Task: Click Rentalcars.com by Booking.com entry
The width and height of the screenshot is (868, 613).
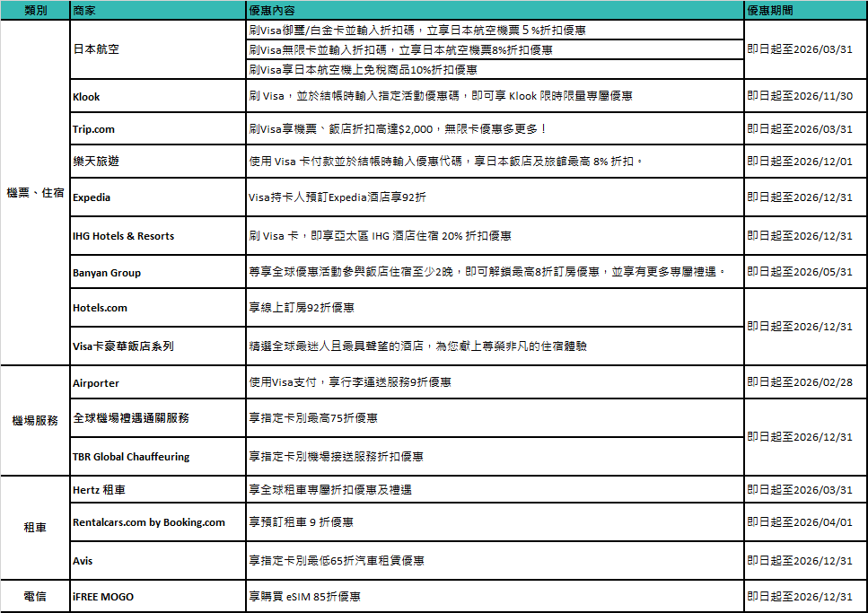Action: pyautogui.click(x=148, y=522)
